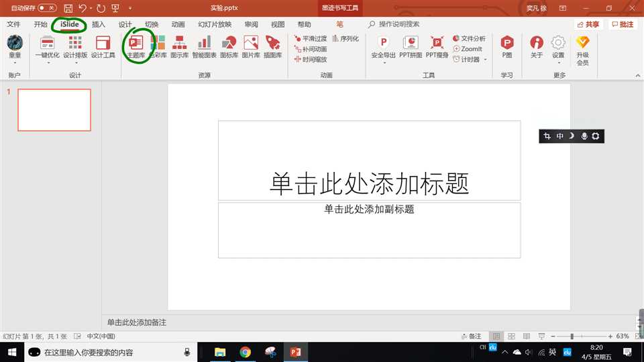
Task: Open PPT瘦身 file slimming tool
Action: pos(437,47)
